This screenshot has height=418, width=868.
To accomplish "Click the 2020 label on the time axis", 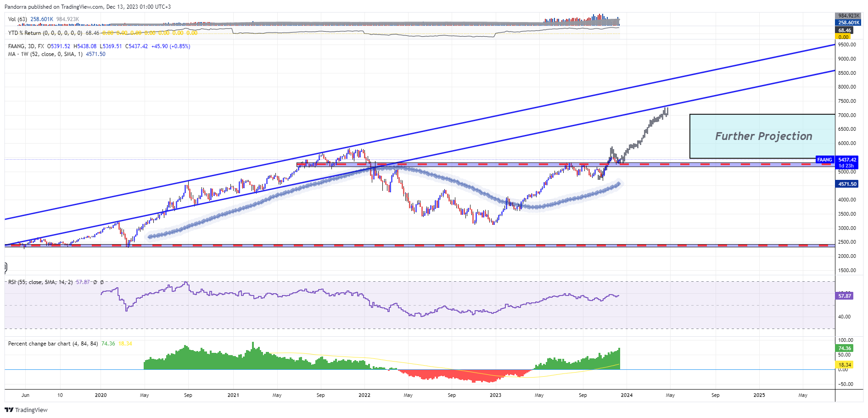I will pyautogui.click(x=101, y=395).
